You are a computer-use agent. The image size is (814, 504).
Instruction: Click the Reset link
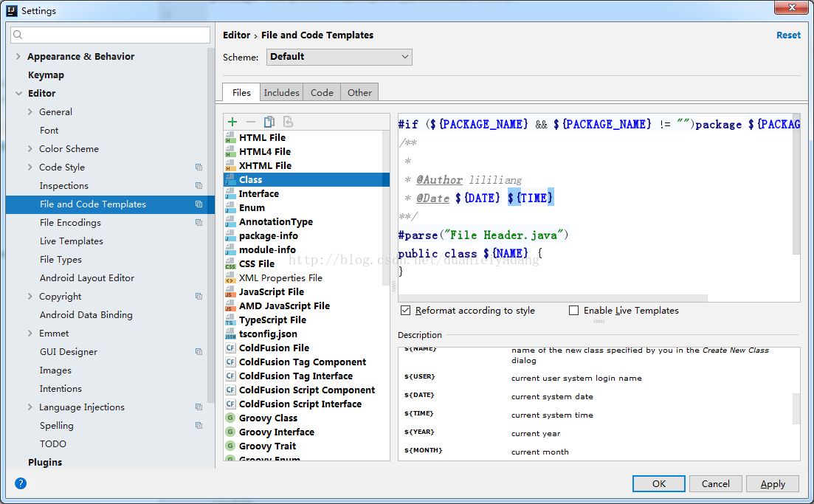click(x=788, y=35)
